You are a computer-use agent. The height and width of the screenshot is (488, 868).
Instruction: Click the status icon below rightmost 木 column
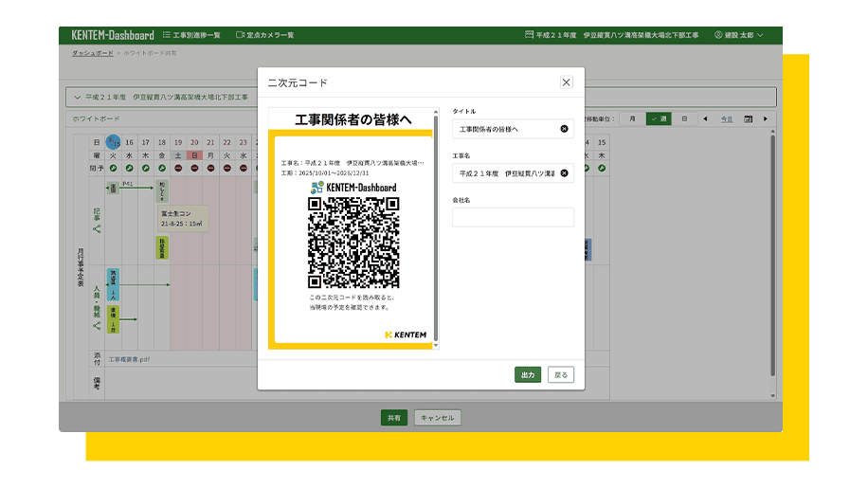click(x=602, y=169)
